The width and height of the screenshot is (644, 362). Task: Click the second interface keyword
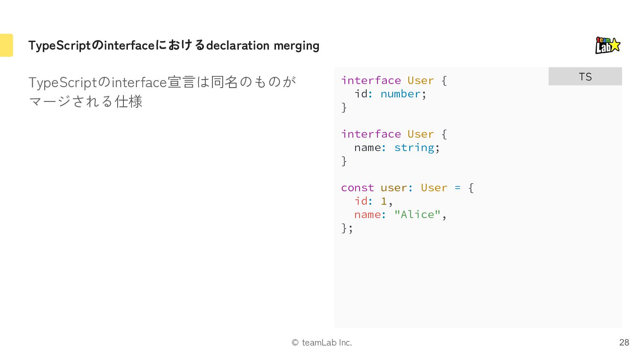[x=371, y=134]
